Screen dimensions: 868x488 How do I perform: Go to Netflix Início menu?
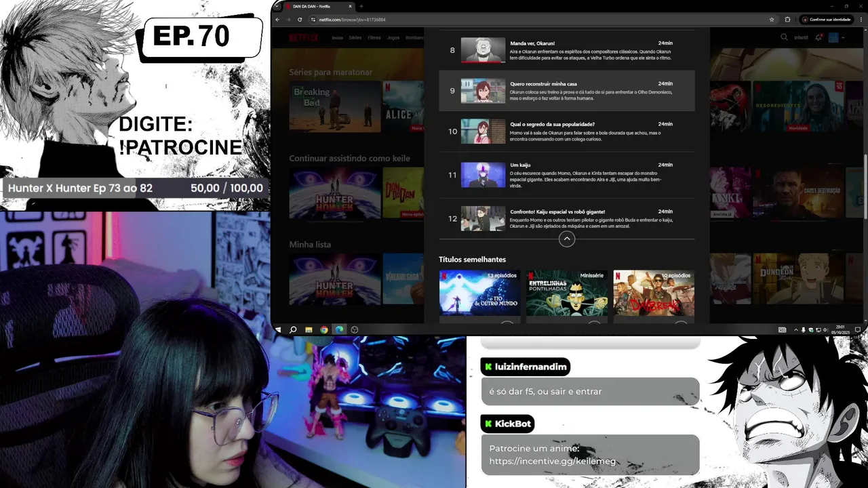[x=337, y=38]
